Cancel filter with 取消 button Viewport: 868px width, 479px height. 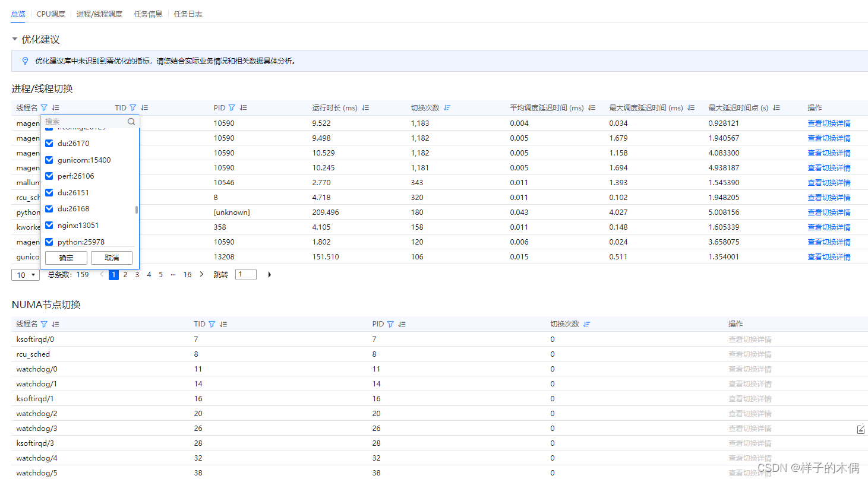coord(112,258)
